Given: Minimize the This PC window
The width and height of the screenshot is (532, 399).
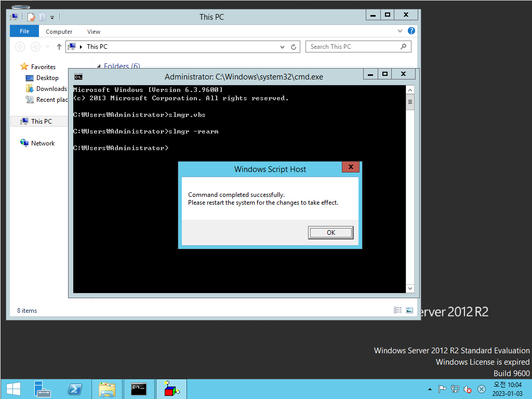Looking at the screenshot, I should (373, 15).
